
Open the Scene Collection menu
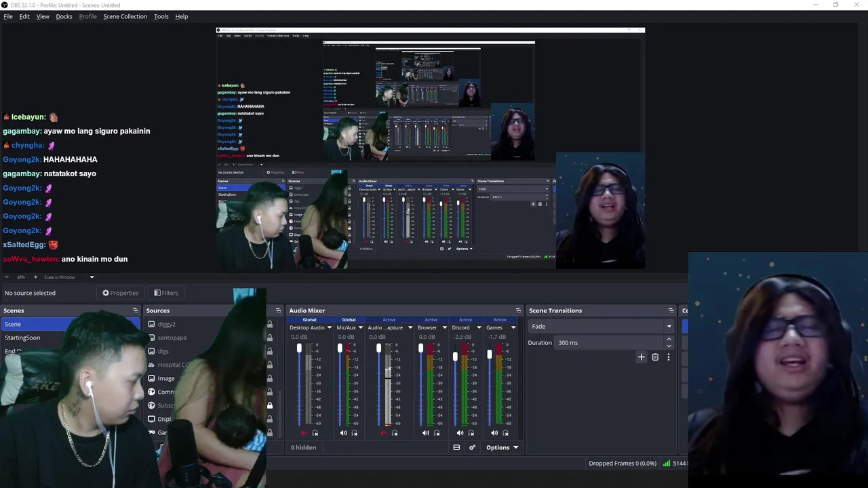click(x=125, y=16)
